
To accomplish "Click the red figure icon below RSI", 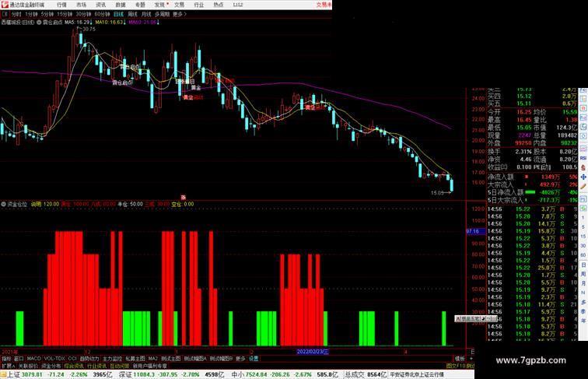I will coord(583,167).
